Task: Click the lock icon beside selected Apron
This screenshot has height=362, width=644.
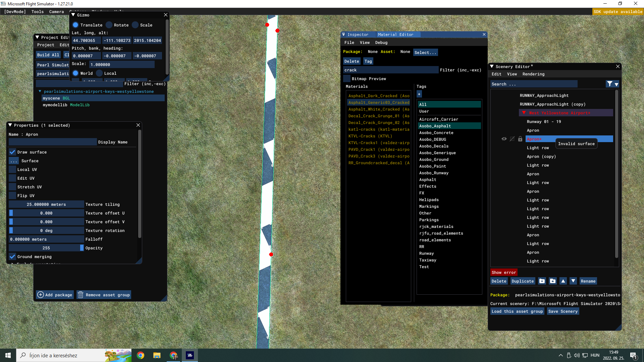Action: pos(520,139)
